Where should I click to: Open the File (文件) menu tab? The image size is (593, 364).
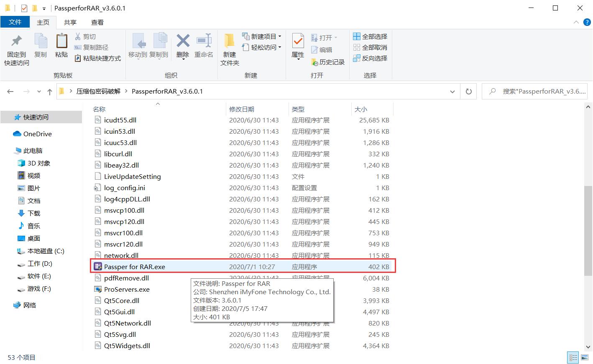15,22
